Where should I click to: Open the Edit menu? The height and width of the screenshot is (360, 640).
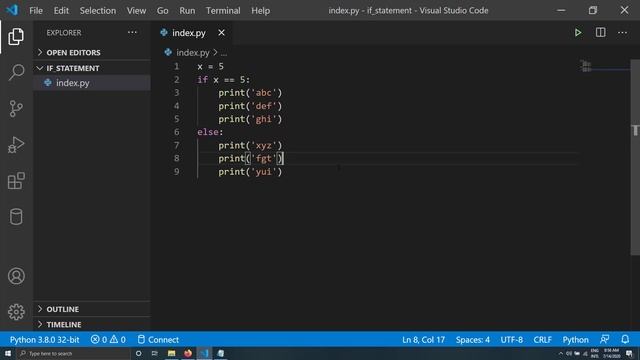tap(61, 11)
